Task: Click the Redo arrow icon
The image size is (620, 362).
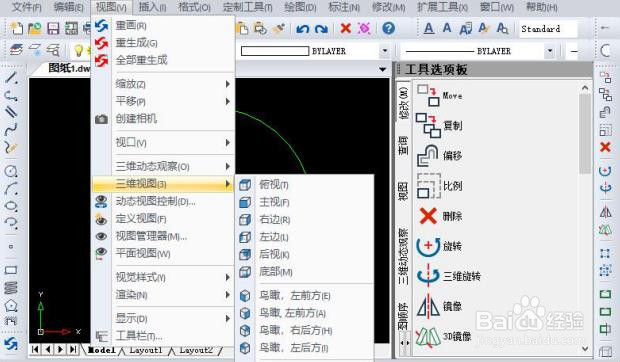Action: pos(321,29)
